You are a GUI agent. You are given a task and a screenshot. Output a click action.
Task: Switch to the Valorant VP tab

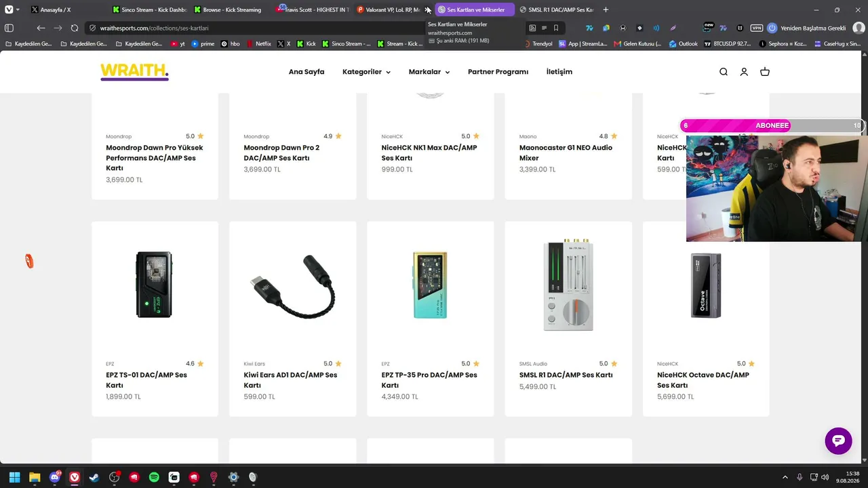click(392, 9)
